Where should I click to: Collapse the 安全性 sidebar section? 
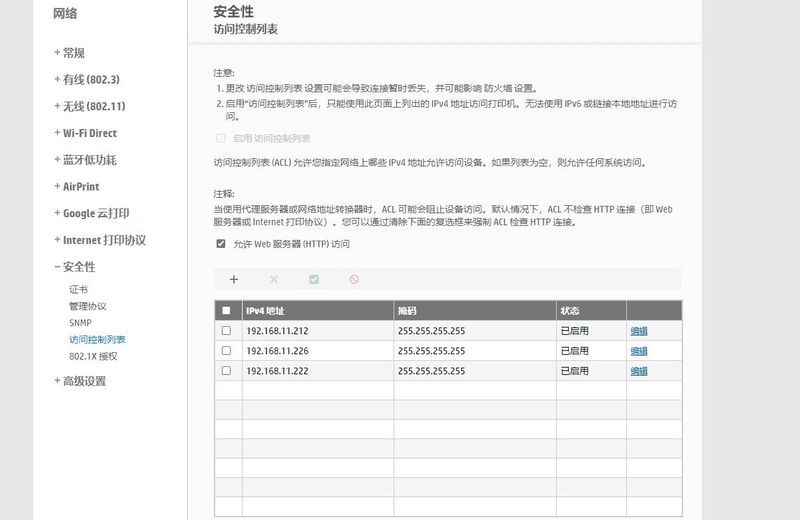coord(78,267)
